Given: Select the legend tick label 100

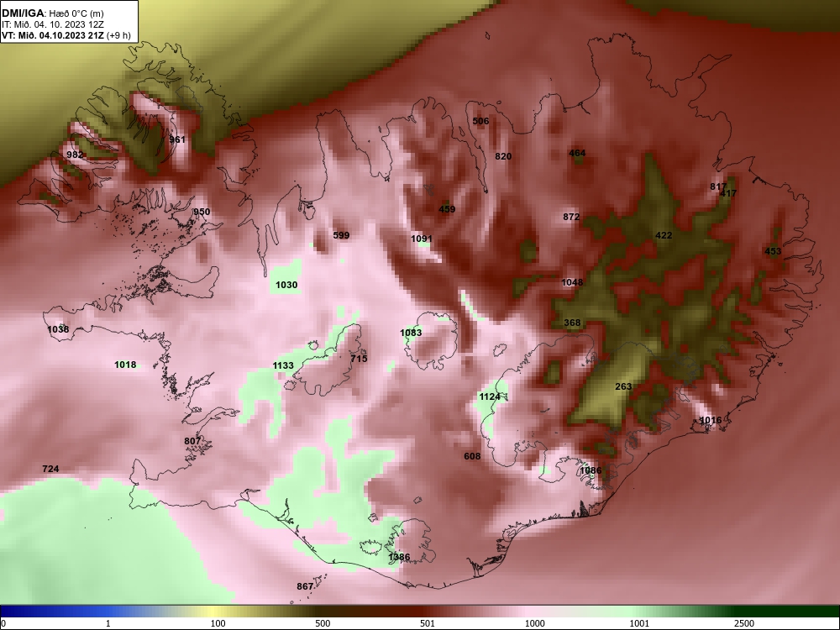Looking at the screenshot, I should [218, 623].
